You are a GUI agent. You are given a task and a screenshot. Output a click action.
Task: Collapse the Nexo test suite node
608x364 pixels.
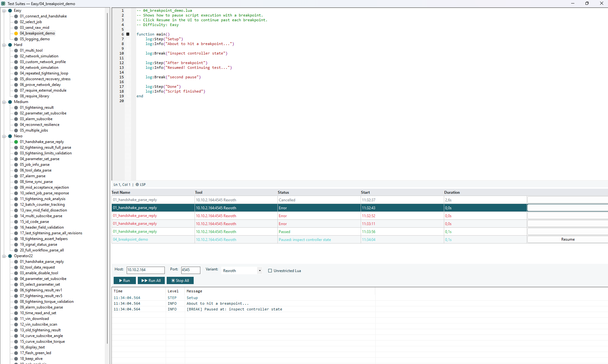pos(4,136)
